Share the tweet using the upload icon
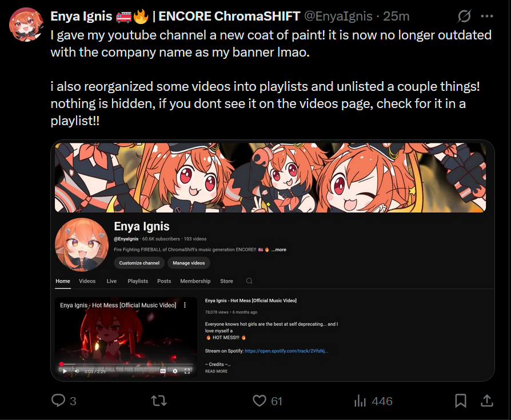Image resolution: width=511 pixels, height=420 pixels. (x=487, y=401)
